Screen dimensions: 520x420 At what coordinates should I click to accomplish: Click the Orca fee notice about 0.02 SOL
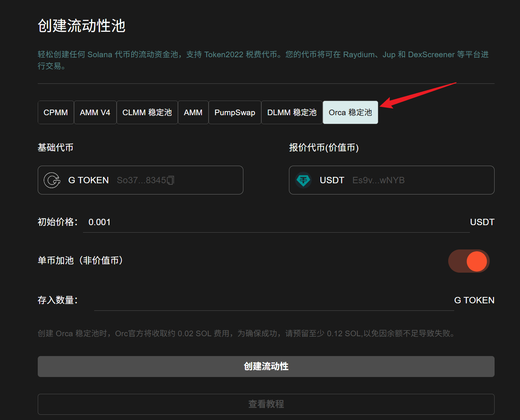247,334
